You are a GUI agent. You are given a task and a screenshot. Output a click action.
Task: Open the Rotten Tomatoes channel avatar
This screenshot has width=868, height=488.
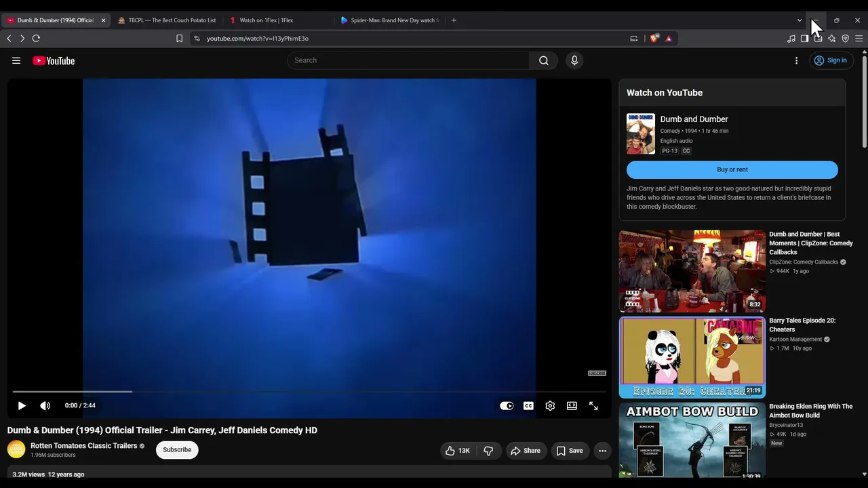point(16,449)
